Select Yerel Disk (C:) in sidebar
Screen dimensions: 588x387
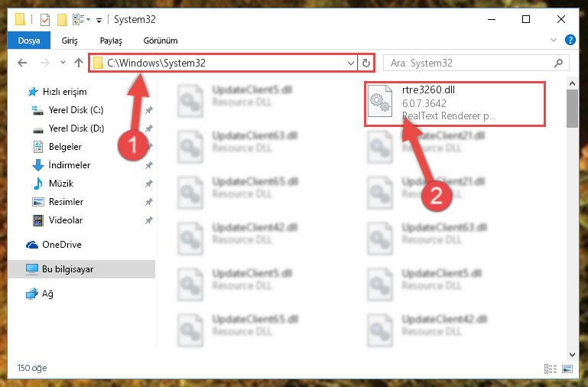coord(76,110)
